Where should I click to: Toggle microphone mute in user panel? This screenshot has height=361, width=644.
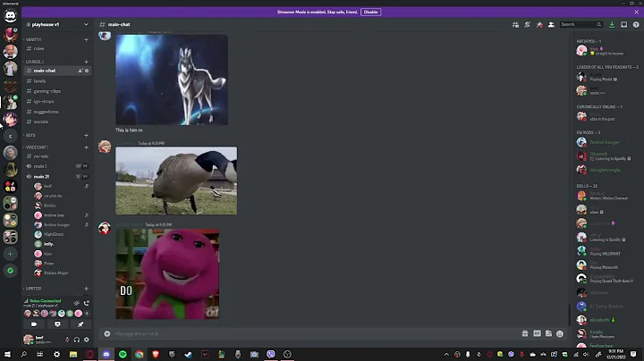point(67,340)
